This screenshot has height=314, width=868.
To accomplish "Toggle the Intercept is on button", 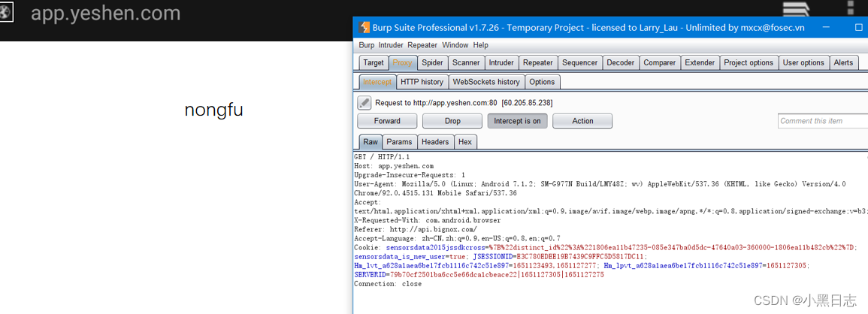I will tap(517, 121).
